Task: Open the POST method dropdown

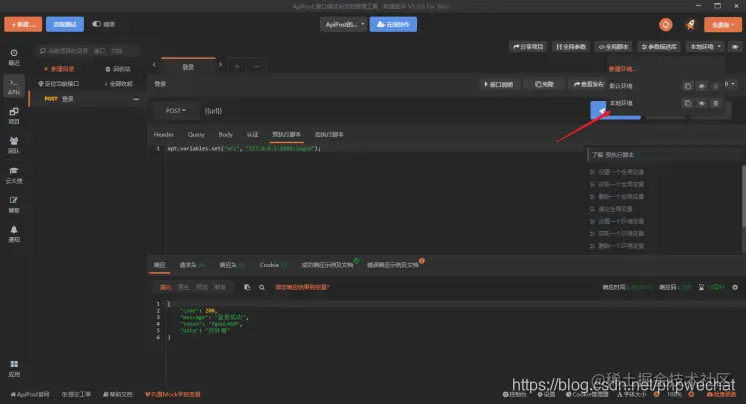Action: click(x=176, y=110)
